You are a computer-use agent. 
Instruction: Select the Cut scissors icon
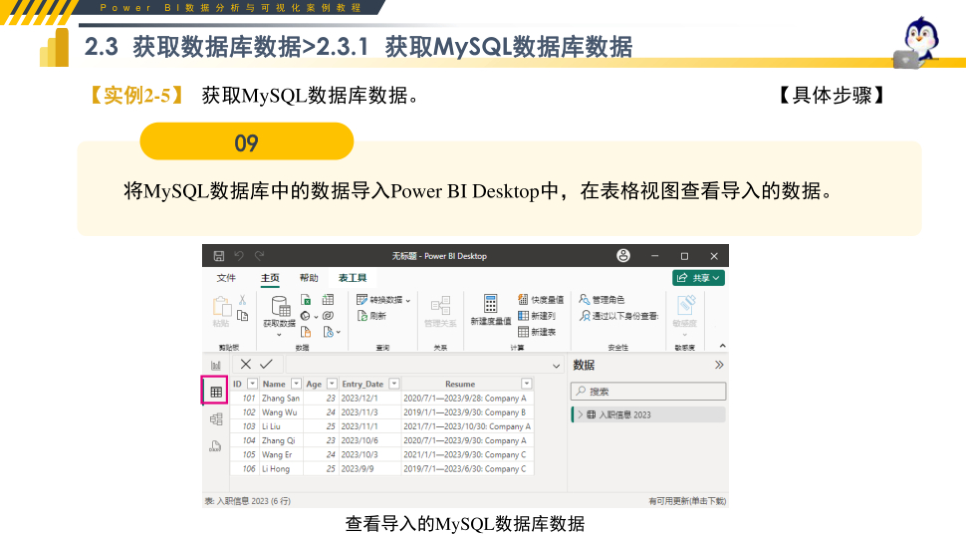coord(242,300)
